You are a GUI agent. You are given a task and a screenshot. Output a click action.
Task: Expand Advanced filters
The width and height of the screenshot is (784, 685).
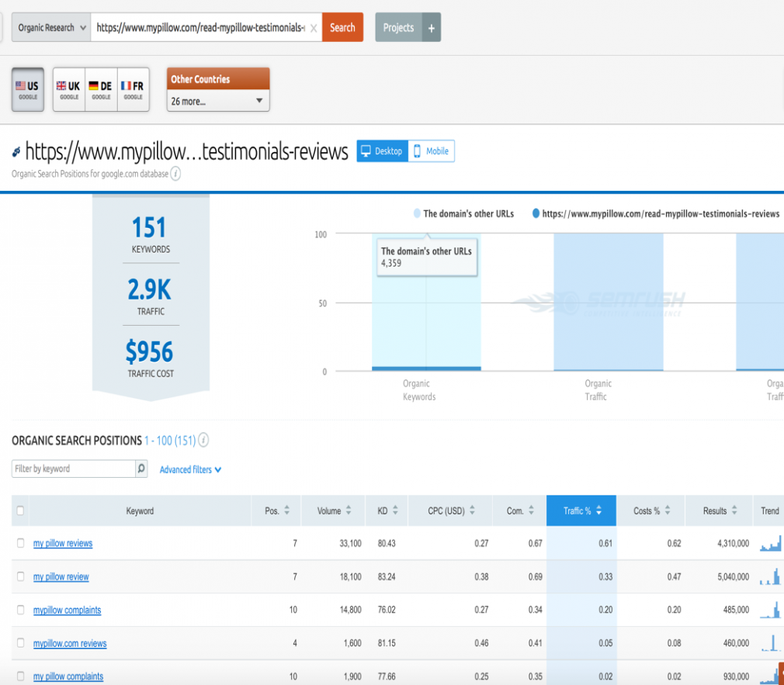point(190,469)
